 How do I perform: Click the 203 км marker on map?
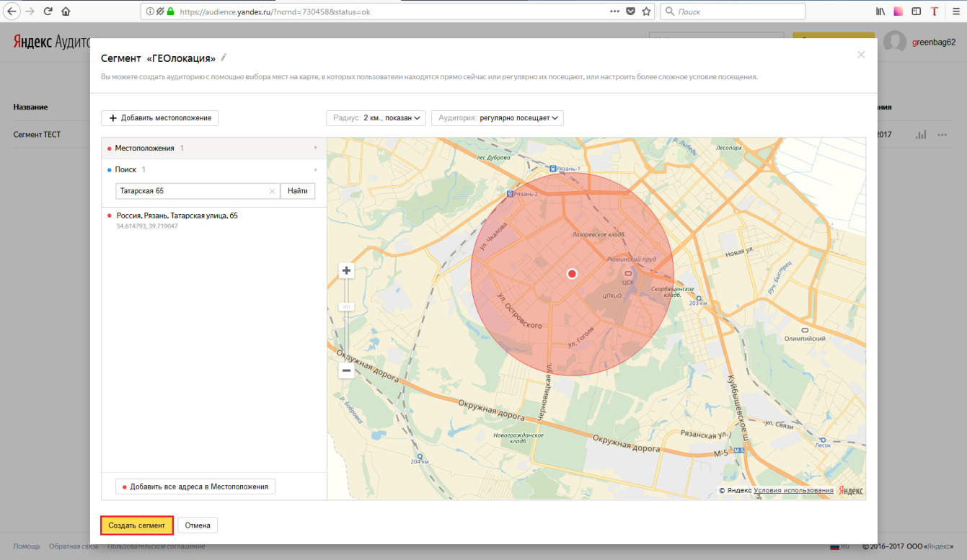click(x=698, y=300)
